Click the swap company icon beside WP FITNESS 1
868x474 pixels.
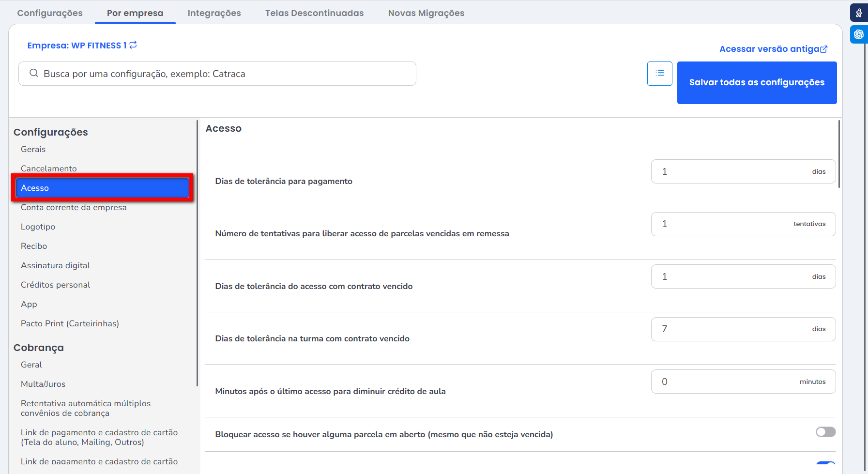133,45
